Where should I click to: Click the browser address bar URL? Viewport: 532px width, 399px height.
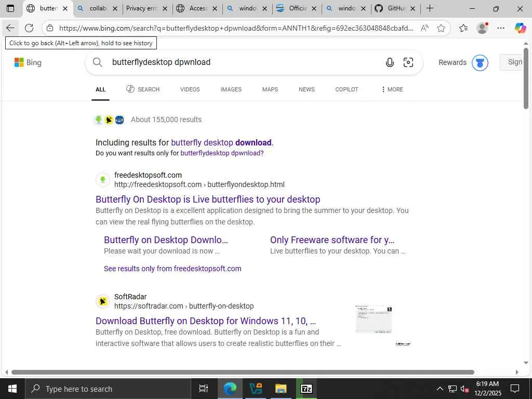point(236,28)
